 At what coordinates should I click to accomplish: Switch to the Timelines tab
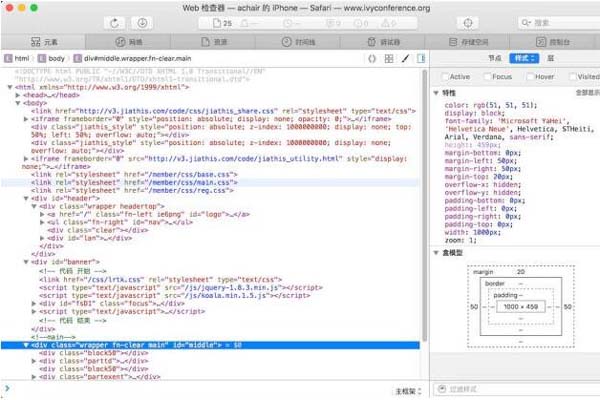click(298, 42)
